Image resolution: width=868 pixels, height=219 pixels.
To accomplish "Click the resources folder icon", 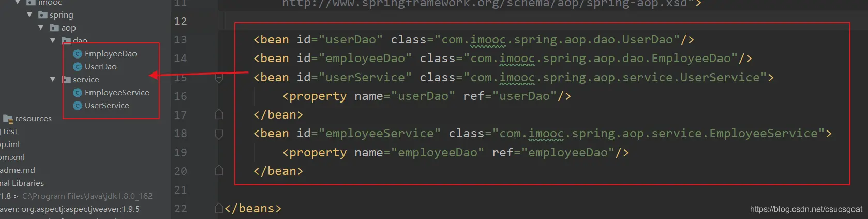I will tap(8, 119).
